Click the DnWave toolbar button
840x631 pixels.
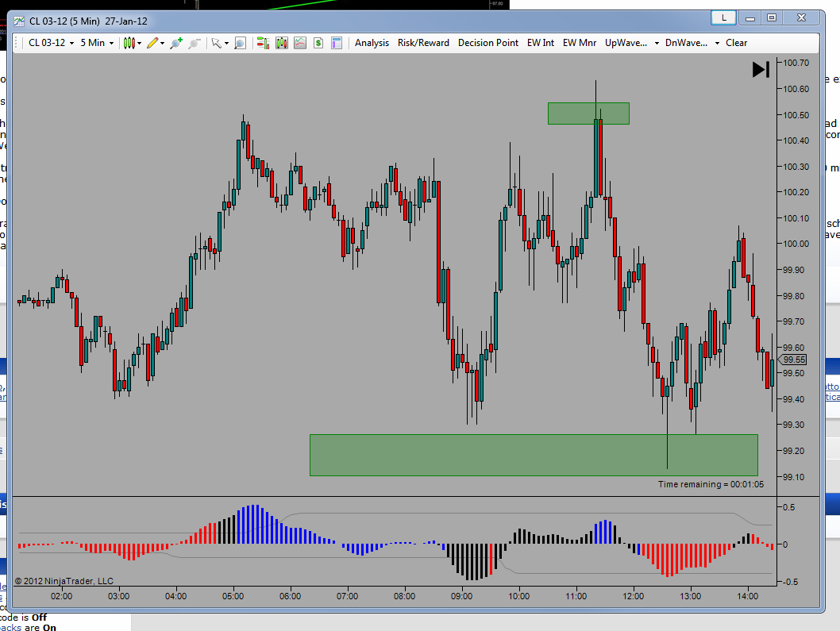686,43
